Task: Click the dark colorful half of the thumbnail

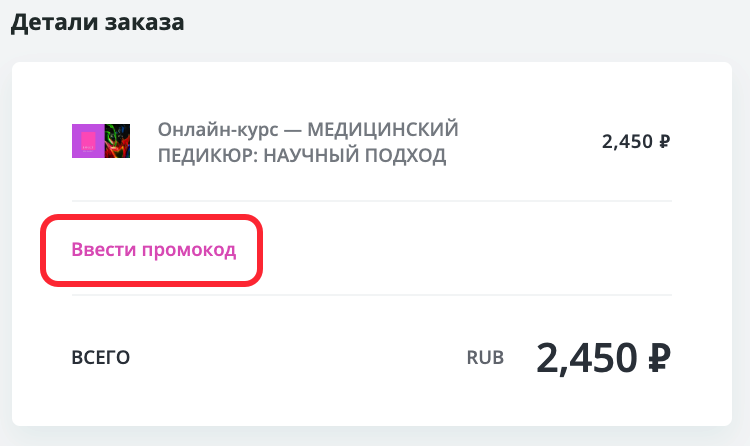Action: click(117, 141)
